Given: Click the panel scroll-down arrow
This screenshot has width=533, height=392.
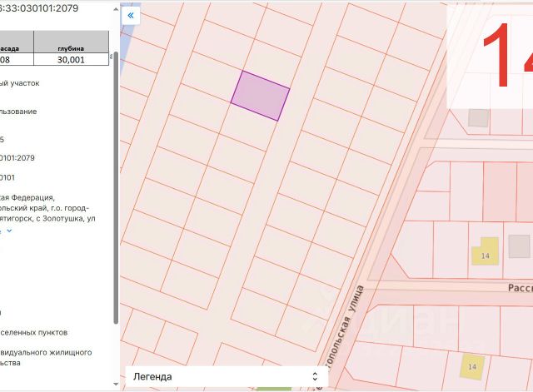Looking at the screenshot, I should tap(116, 385).
